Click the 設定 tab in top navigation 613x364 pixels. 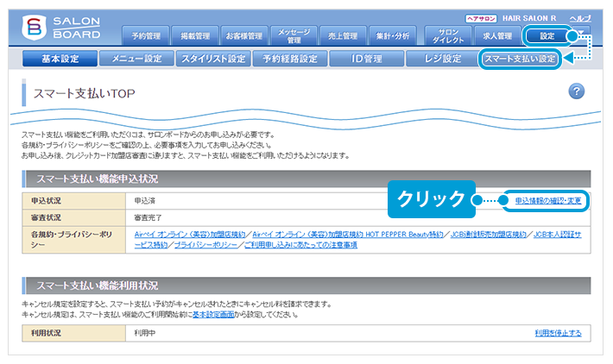click(548, 36)
